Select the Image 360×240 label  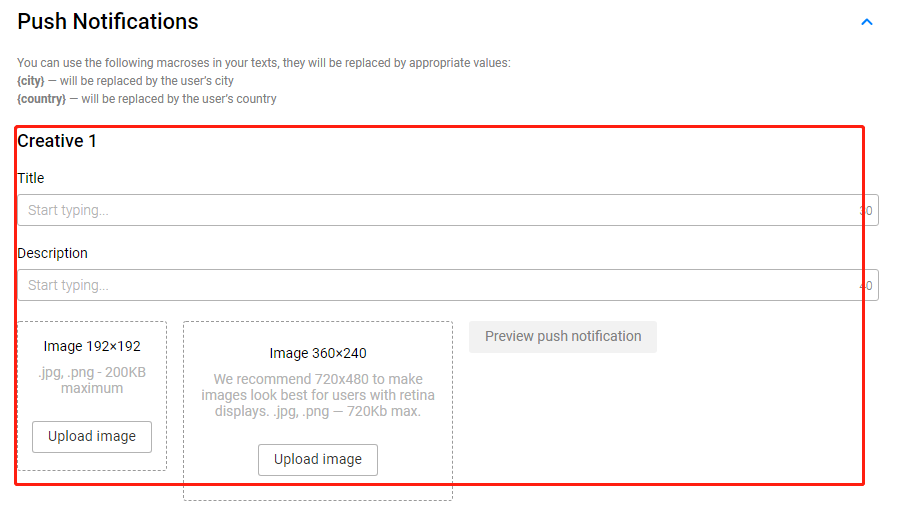click(x=318, y=353)
